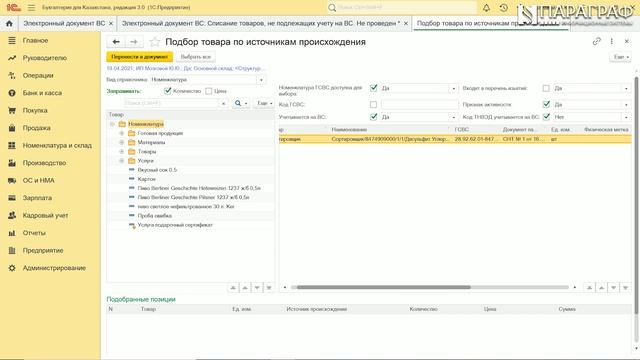This screenshot has width=640, height=360.
Task: Open Входит в перечень изъятий dropdown
Action: [627, 88]
